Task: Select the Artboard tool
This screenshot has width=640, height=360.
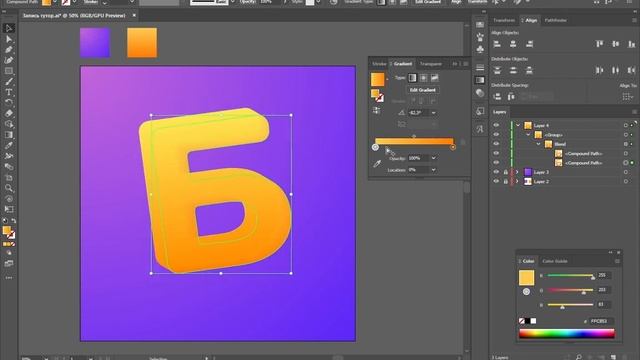Action: tap(9, 178)
